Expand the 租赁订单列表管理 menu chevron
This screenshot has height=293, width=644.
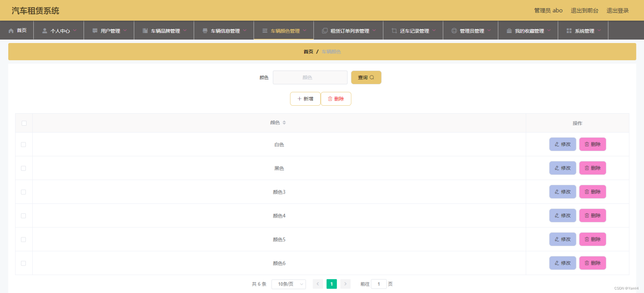point(374,30)
